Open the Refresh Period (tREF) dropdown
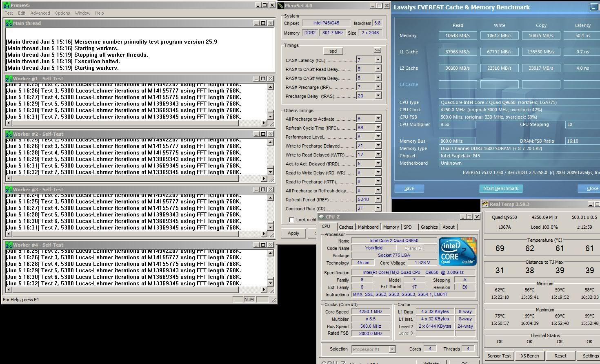This screenshot has width=600, height=364. click(x=378, y=199)
